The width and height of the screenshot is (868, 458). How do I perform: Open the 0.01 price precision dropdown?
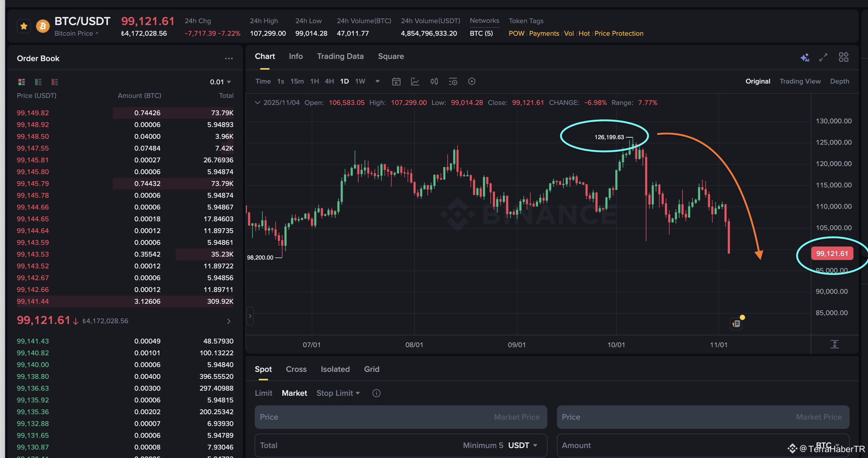(220, 82)
